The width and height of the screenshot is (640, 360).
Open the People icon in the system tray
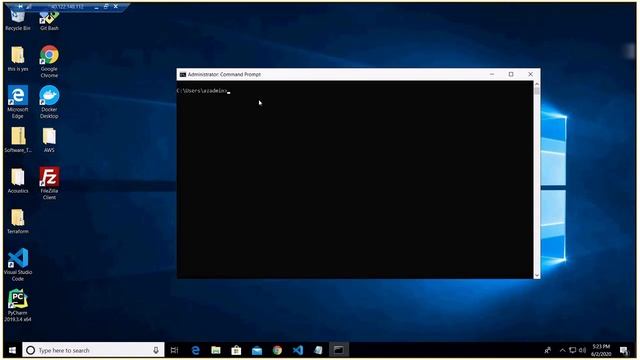547,350
